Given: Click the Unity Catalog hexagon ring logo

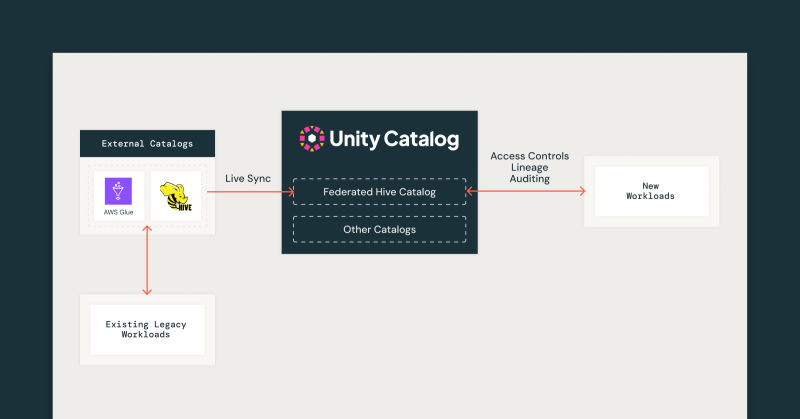Looking at the screenshot, I should 312,138.
